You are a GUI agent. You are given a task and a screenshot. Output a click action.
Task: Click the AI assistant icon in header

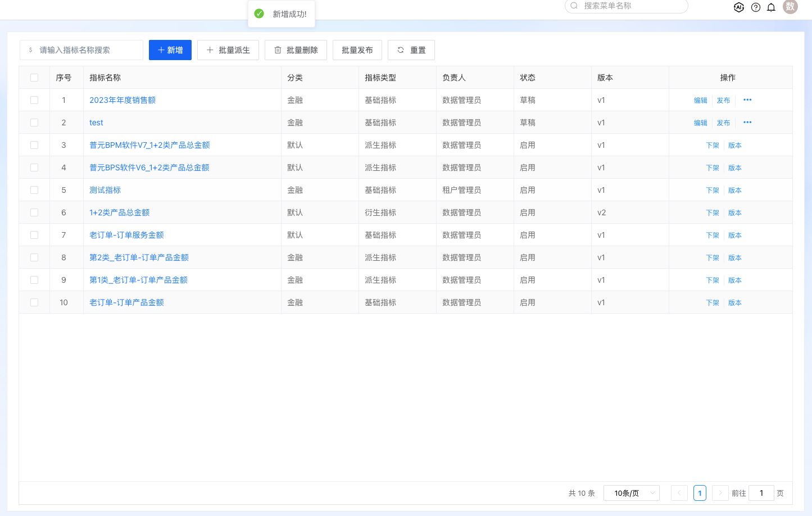coord(739,7)
